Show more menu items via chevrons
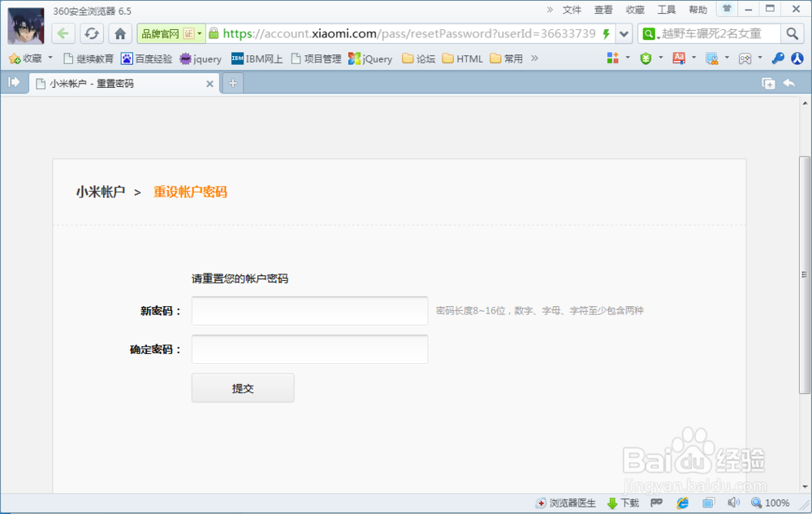The width and height of the screenshot is (812, 514). 550,9
